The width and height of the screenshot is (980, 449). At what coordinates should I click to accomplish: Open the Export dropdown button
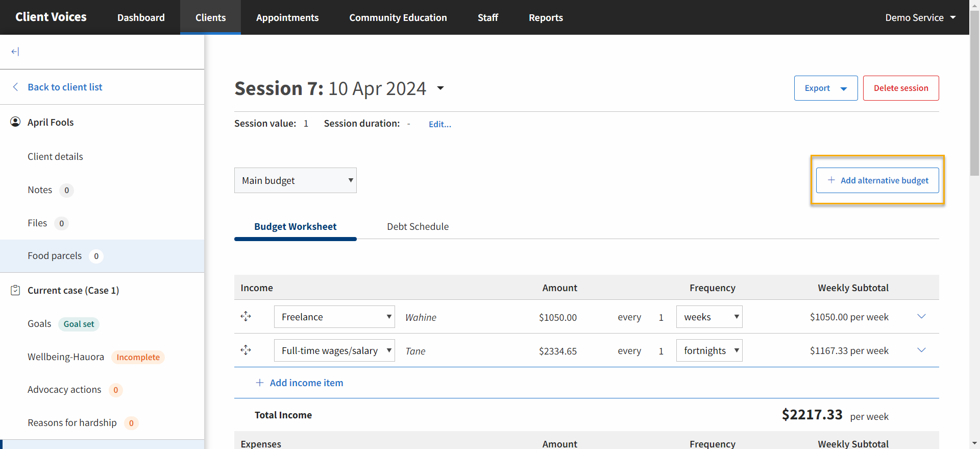click(826, 88)
